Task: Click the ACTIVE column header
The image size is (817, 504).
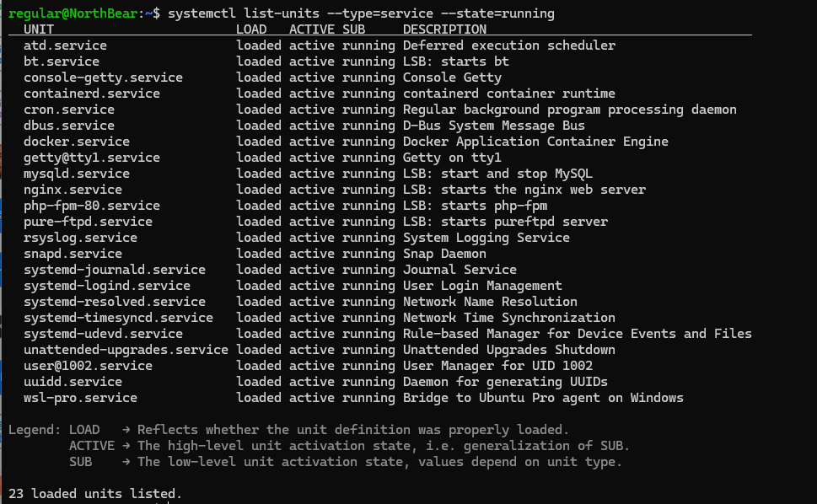Action: [x=311, y=29]
